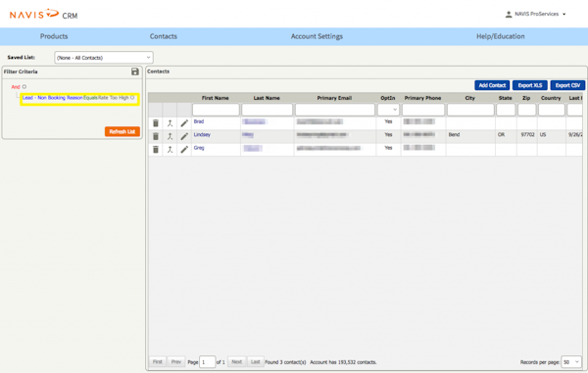Screen dimensions: 588x373
Task: Click the Add Contact button
Action: click(492, 85)
